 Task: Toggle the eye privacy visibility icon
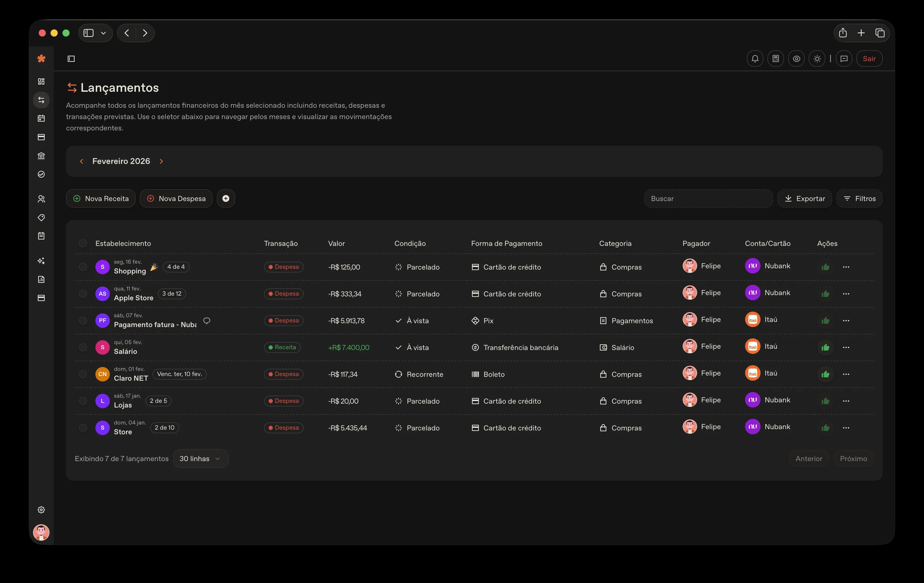[x=796, y=59]
